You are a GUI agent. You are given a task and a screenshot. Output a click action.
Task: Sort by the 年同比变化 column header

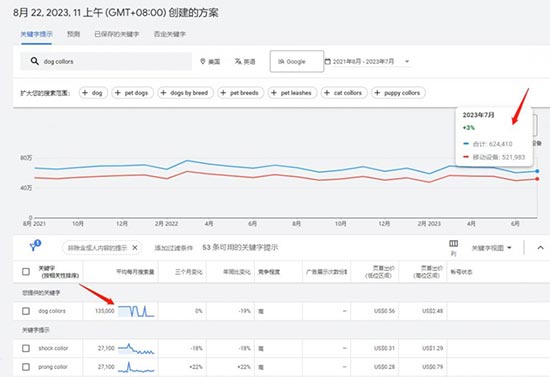coord(237,272)
